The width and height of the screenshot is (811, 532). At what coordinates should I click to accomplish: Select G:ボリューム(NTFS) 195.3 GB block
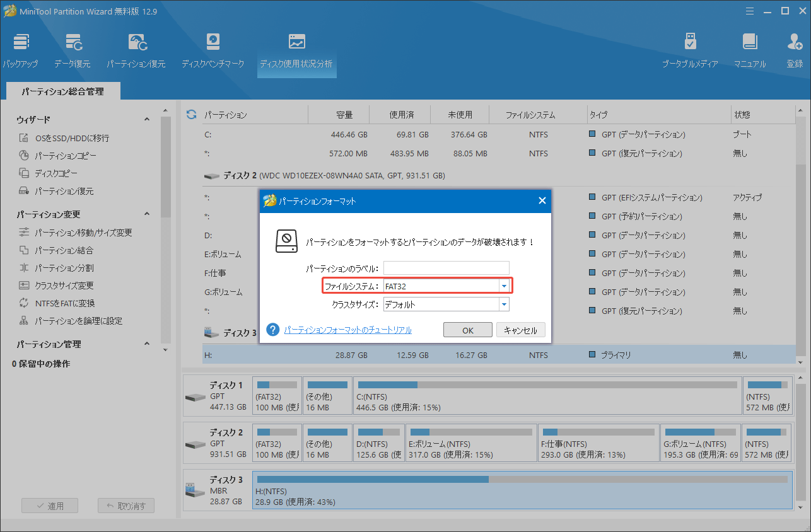click(700, 442)
